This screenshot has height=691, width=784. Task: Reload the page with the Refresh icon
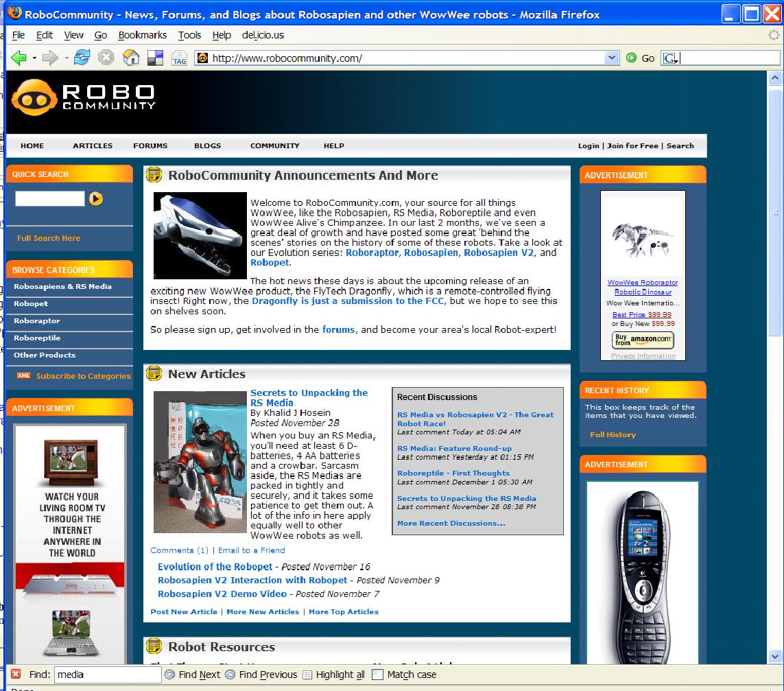click(x=82, y=58)
